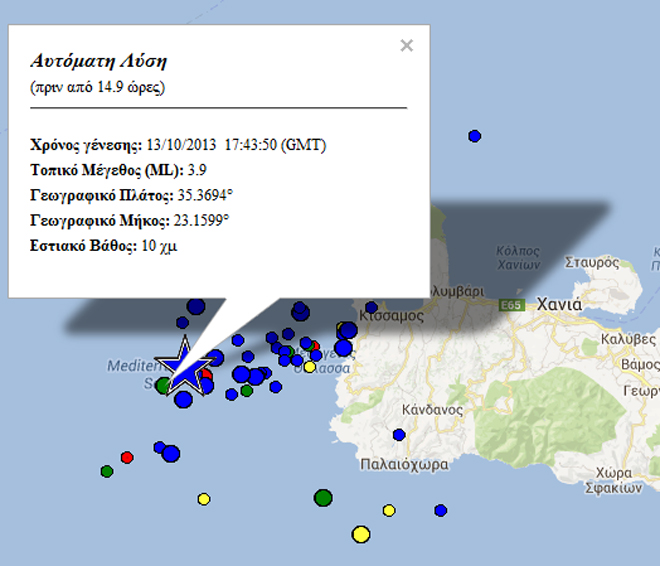Select the leftmost green earthquake marker
Screen dimensions: 660x566
(107, 471)
